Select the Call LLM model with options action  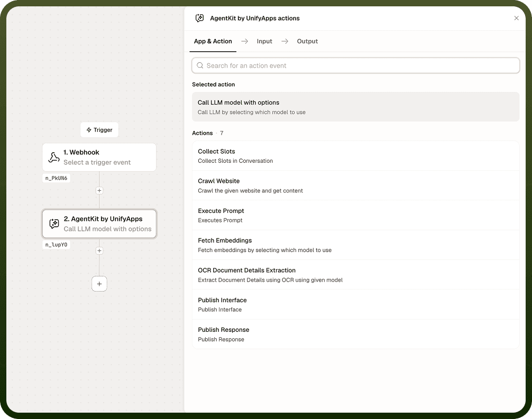pyautogui.click(x=355, y=107)
